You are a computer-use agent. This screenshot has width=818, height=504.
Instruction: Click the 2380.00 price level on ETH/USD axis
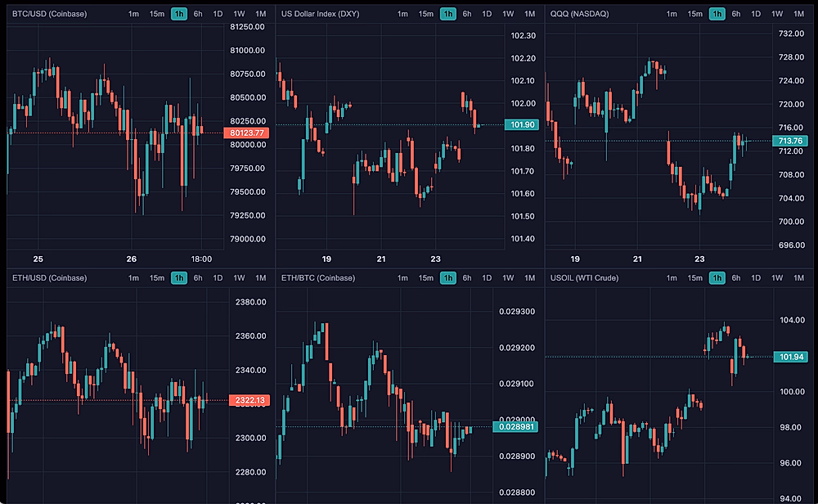point(250,302)
